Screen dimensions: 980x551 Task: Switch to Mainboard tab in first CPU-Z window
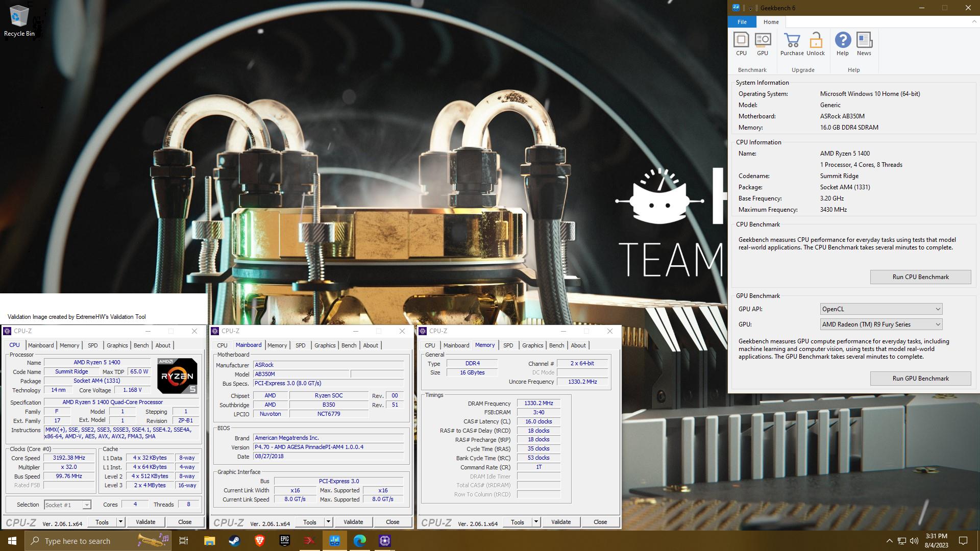(41, 345)
